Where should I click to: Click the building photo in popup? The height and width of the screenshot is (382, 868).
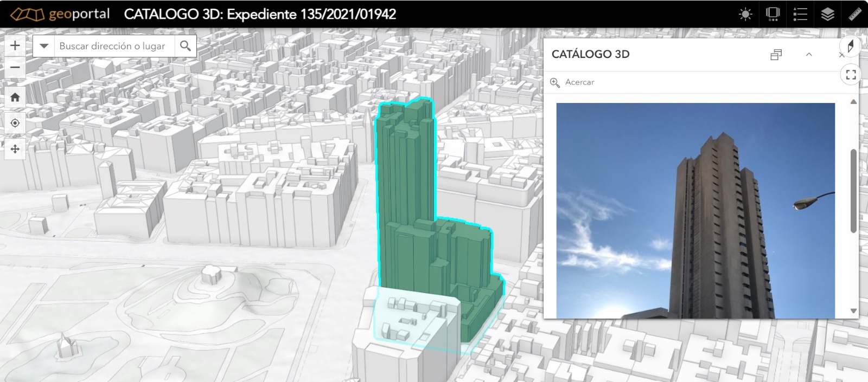tap(695, 210)
